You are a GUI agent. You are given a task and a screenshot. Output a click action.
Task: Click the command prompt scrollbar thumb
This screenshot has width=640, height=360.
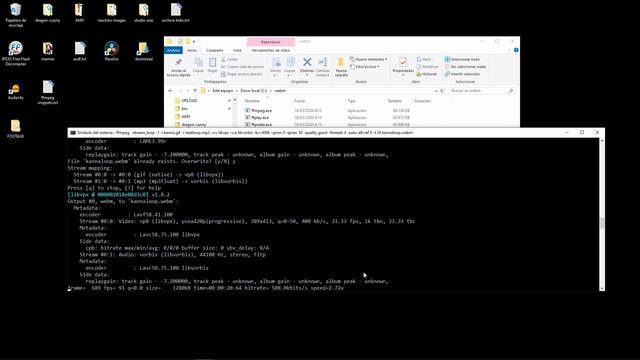click(602, 223)
